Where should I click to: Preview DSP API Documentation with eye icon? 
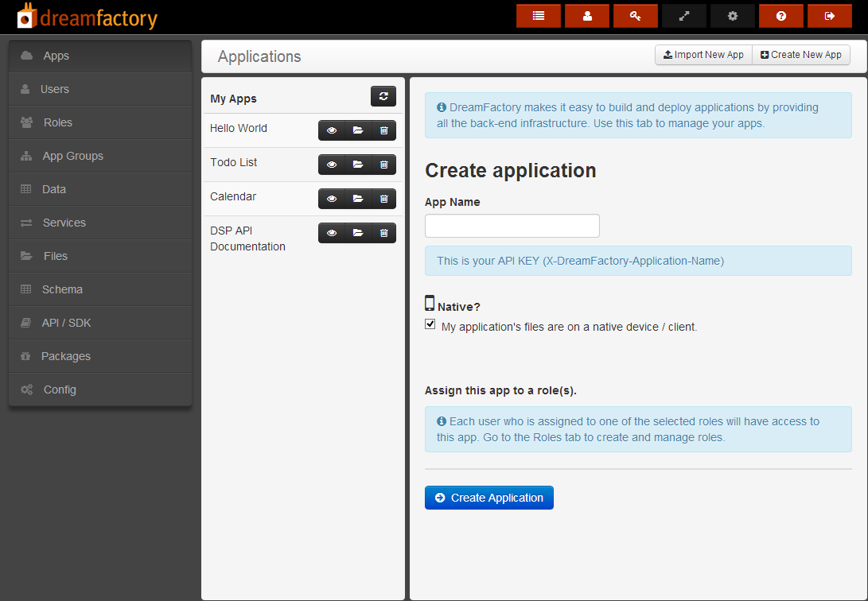pyautogui.click(x=332, y=233)
